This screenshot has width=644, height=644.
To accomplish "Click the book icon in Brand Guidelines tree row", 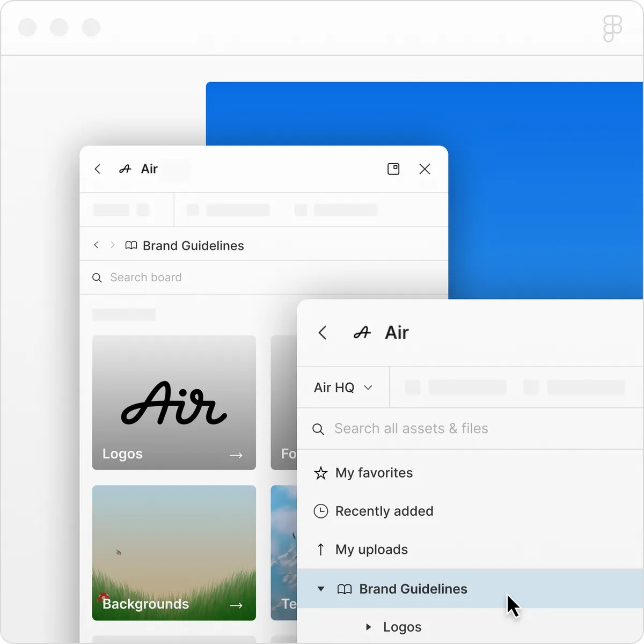I will 345,589.
